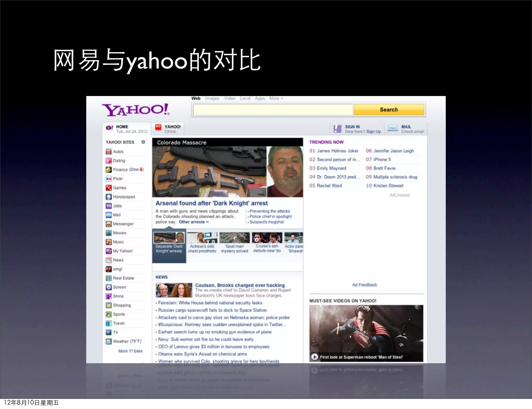Click the yellow Search button
532x409 pixels.
[x=389, y=110]
